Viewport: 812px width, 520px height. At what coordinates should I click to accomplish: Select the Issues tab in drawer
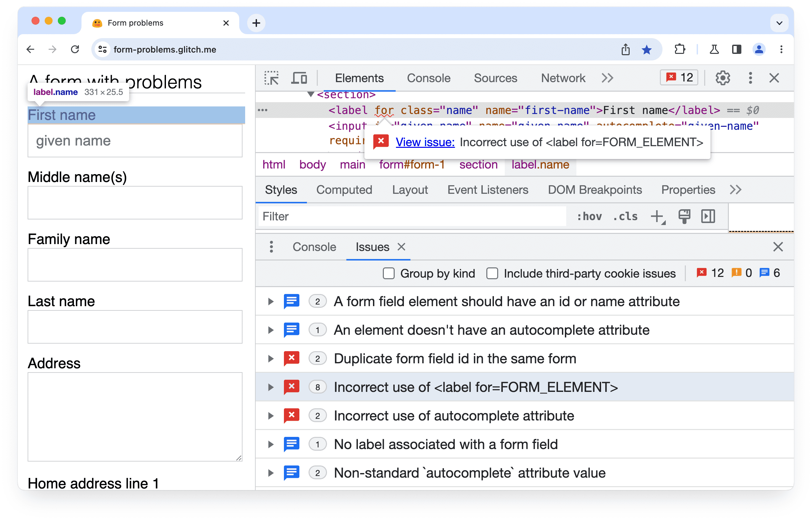pyautogui.click(x=372, y=247)
